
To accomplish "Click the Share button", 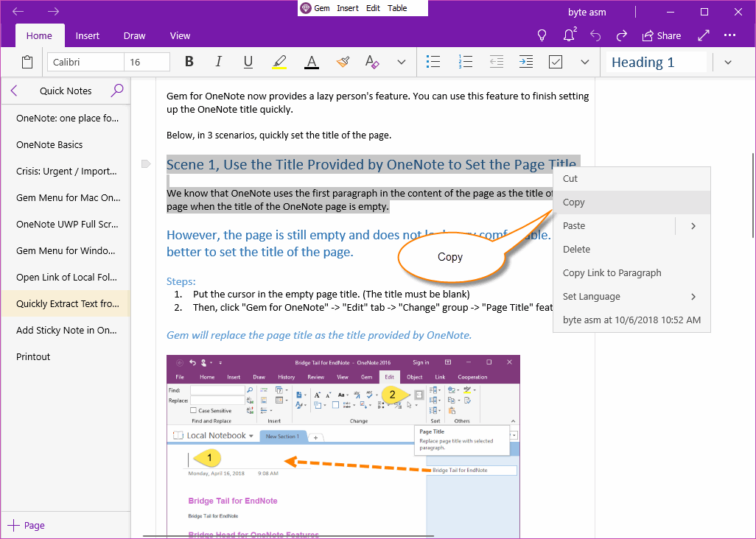I will tap(661, 35).
